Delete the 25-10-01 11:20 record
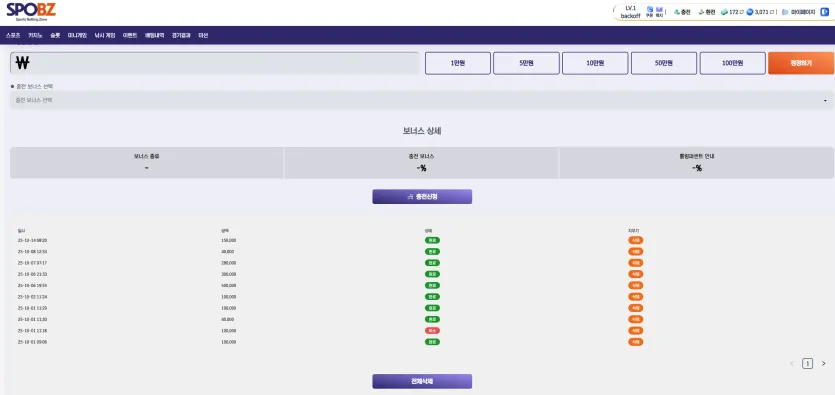The image size is (835, 395). [x=635, y=319]
